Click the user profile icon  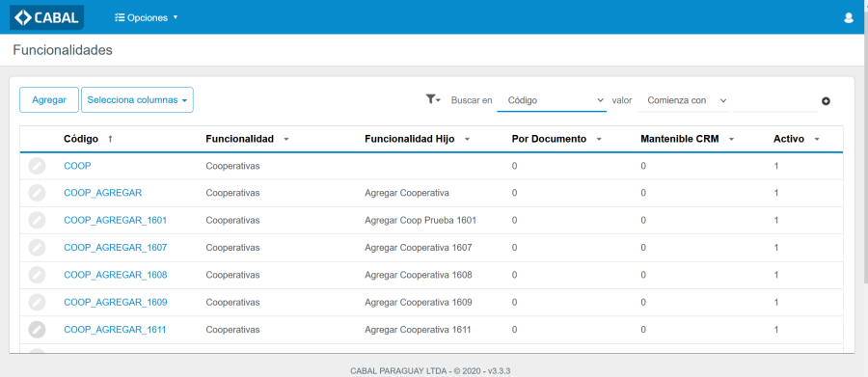pos(848,17)
